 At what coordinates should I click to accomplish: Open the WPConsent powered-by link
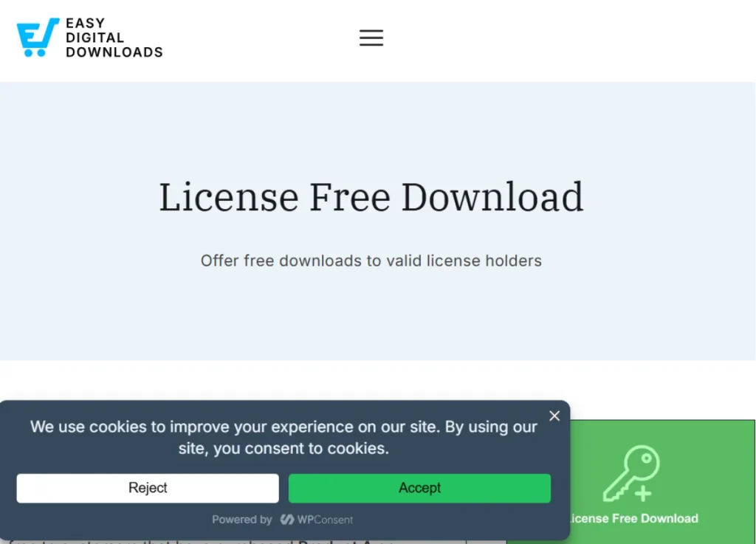pos(317,519)
